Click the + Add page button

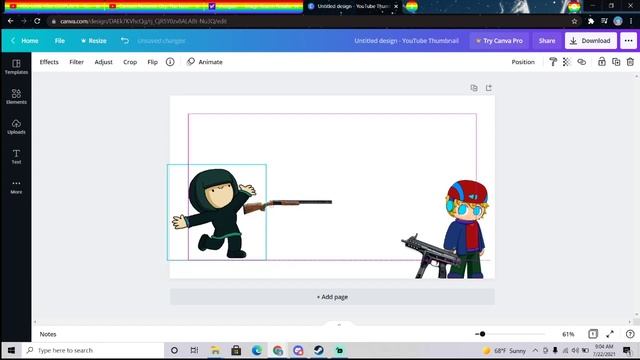pos(332,297)
